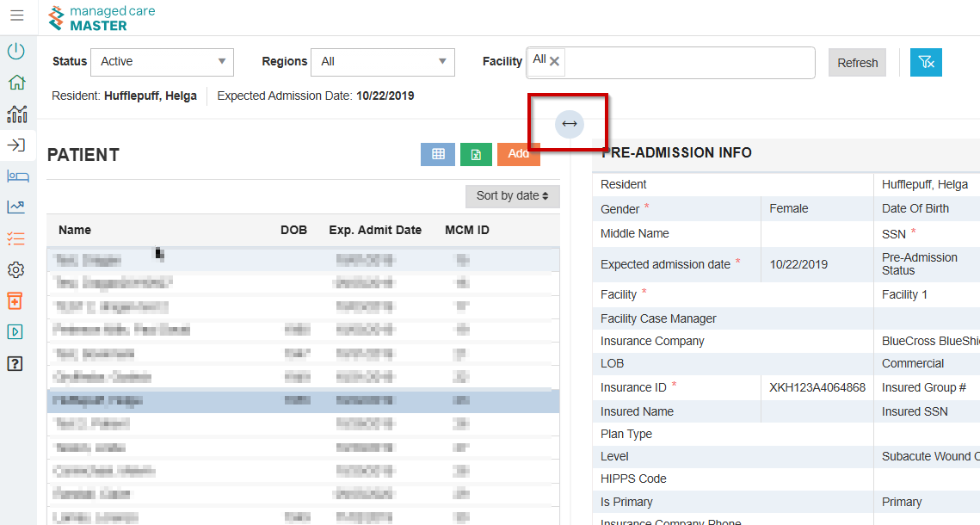980x525 pixels.
Task: Click the Facility Case Manager label
Action: (658, 318)
